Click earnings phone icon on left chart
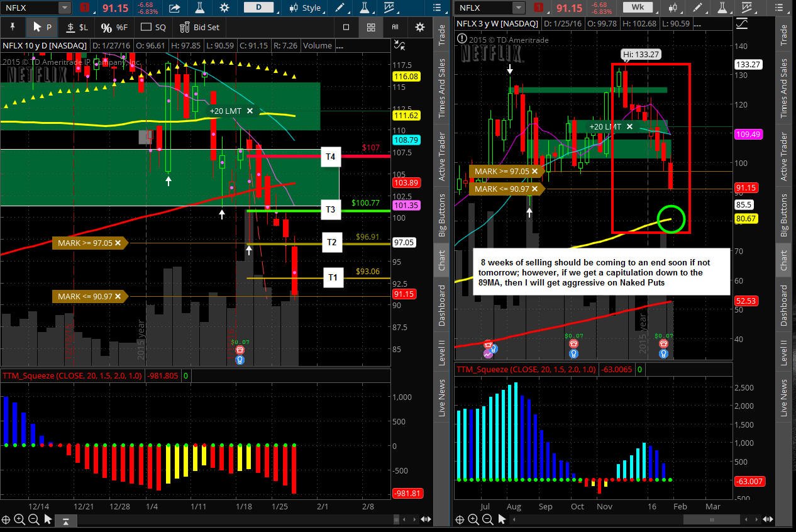796x532 pixels. (x=240, y=350)
